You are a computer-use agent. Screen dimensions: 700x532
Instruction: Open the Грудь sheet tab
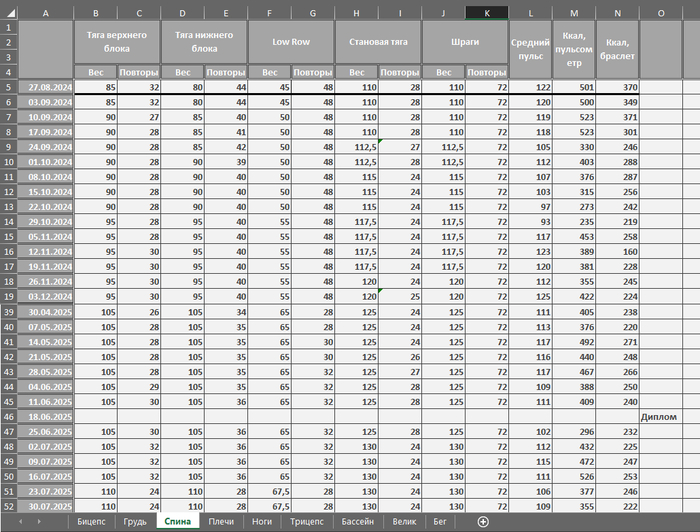(135, 521)
